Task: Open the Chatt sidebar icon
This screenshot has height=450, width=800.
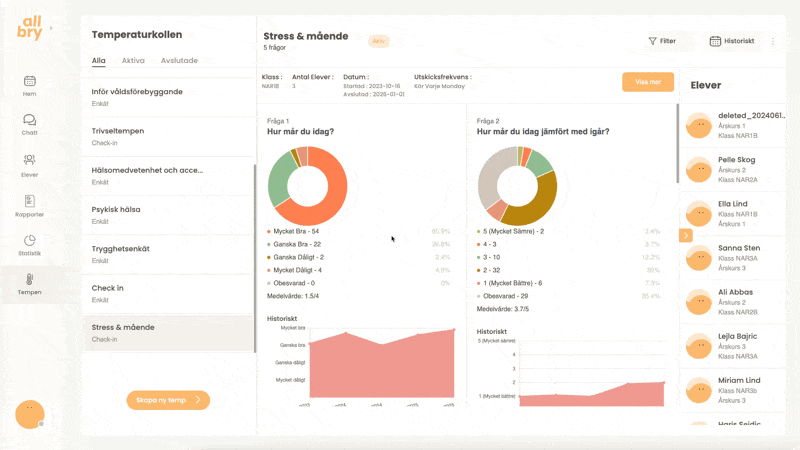Action: click(x=30, y=124)
